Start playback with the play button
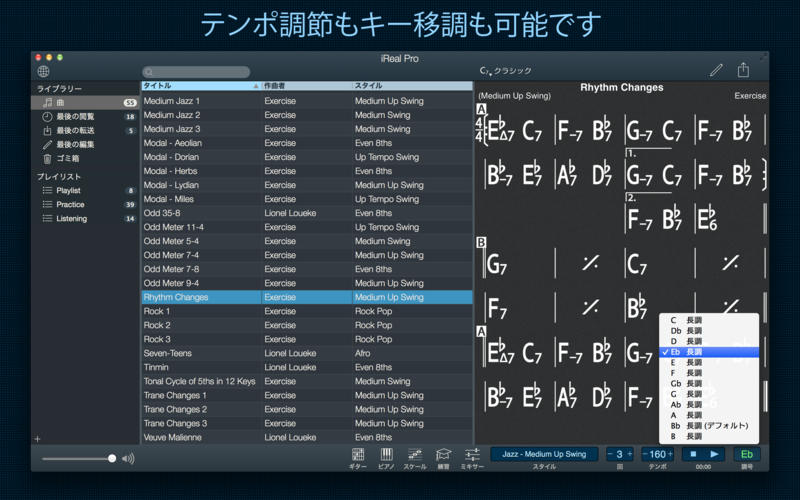The width and height of the screenshot is (800, 500). pyautogui.click(x=714, y=454)
